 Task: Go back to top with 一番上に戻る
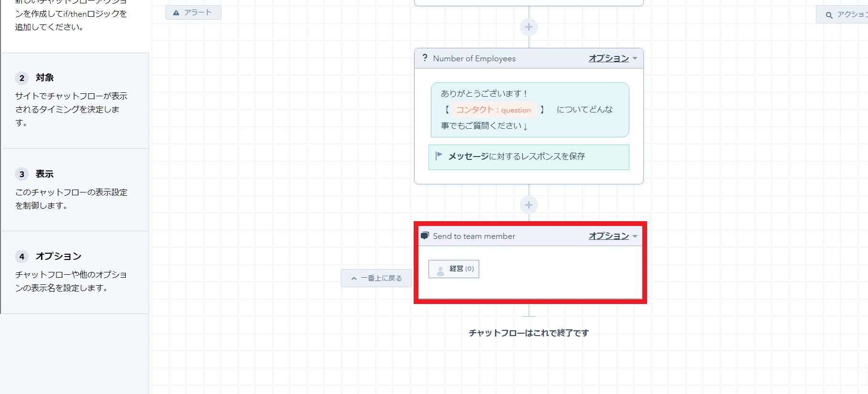[x=376, y=278]
